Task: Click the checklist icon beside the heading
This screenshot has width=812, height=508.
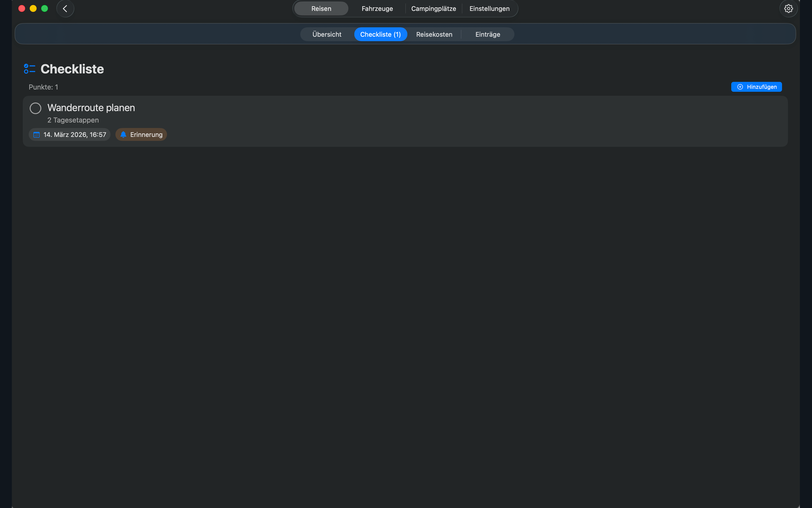Action: (x=30, y=69)
